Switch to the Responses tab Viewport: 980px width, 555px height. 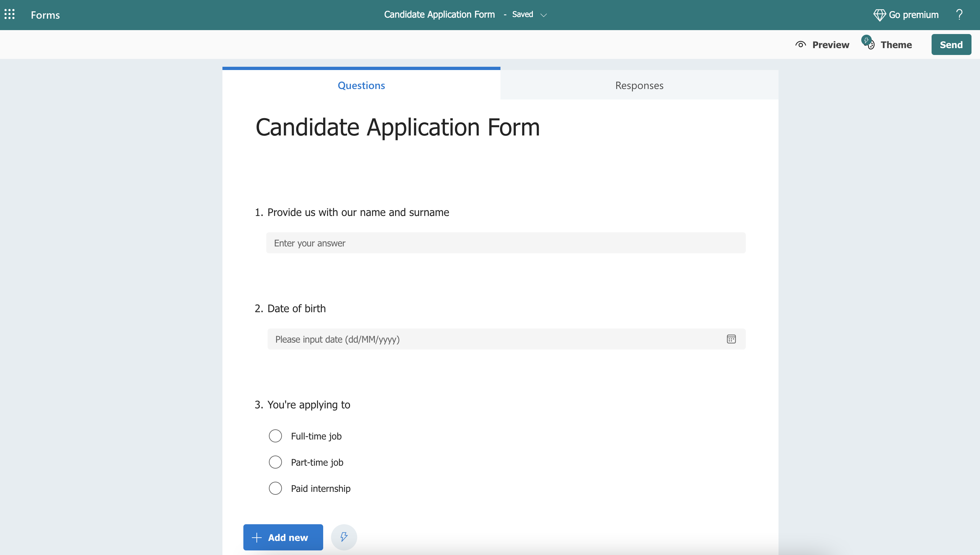click(x=639, y=85)
